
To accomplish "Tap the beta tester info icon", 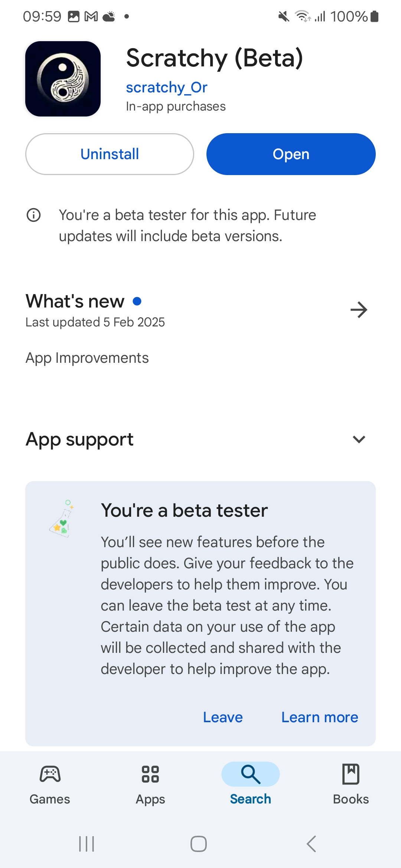I will [33, 215].
